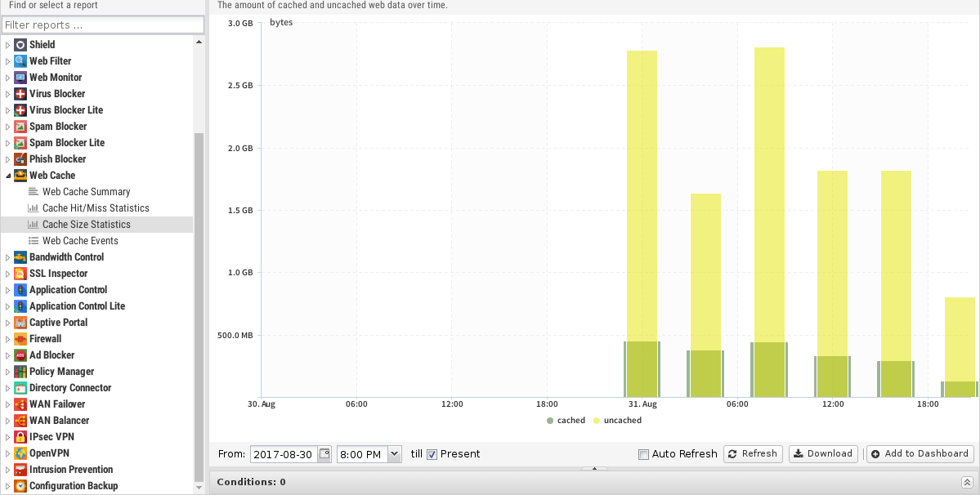Image resolution: width=980 pixels, height=495 pixels.
Task: Click the Web Monitor icon
Action: (20, 78)
